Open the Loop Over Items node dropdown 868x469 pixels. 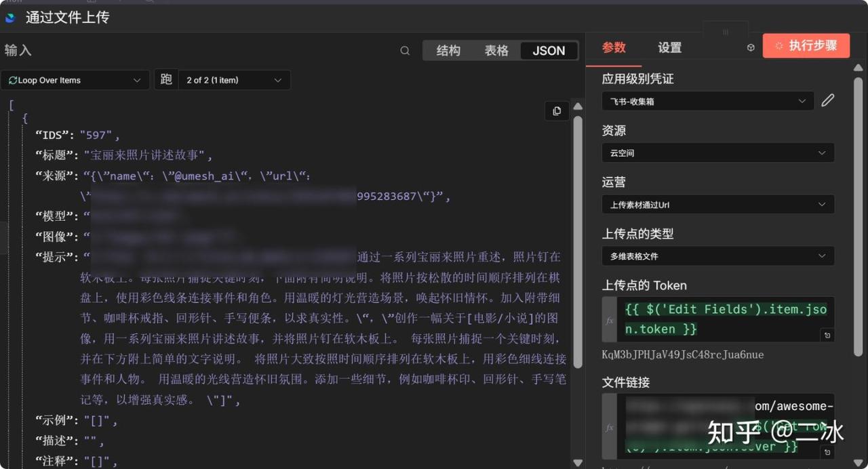75,80
